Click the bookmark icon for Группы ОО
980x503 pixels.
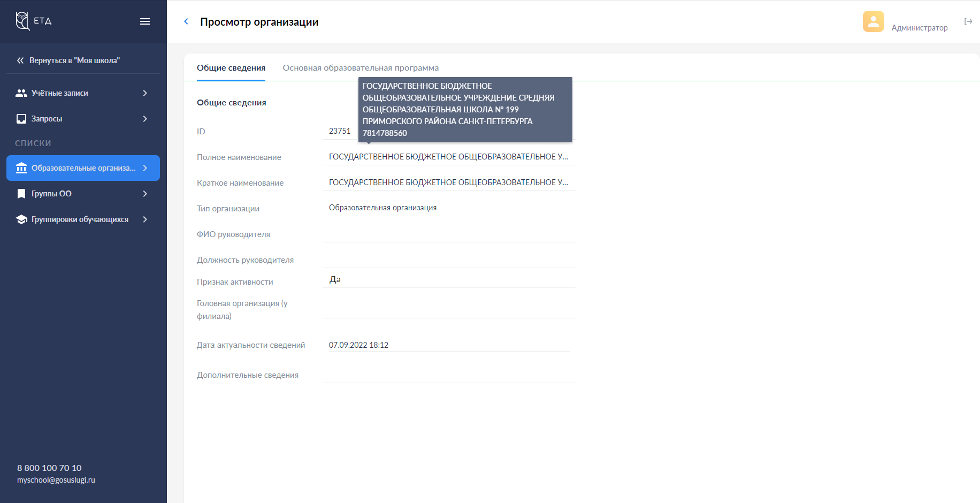[21, 194]
